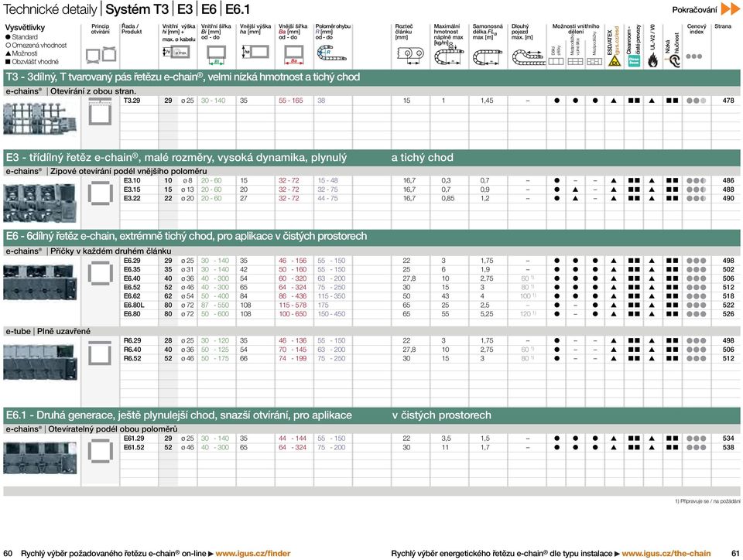Click page number 538 in E61.52 row
This screenshot has height=560, width=743.
click(728, 447)
